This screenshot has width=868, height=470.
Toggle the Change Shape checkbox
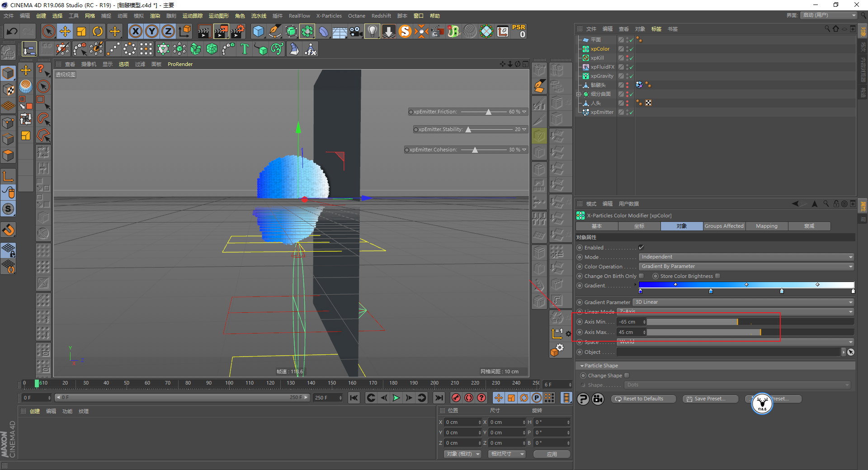[627, 376]
